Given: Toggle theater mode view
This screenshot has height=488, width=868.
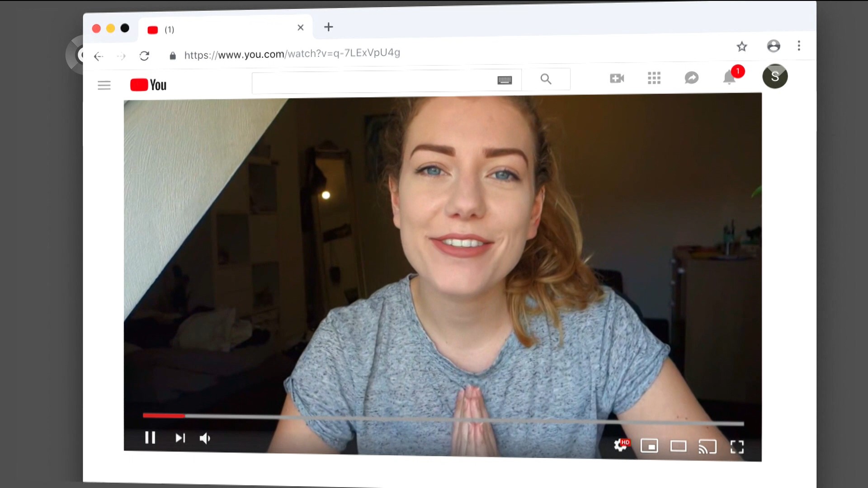Looking at the screenshot, I should coord(678,446).
